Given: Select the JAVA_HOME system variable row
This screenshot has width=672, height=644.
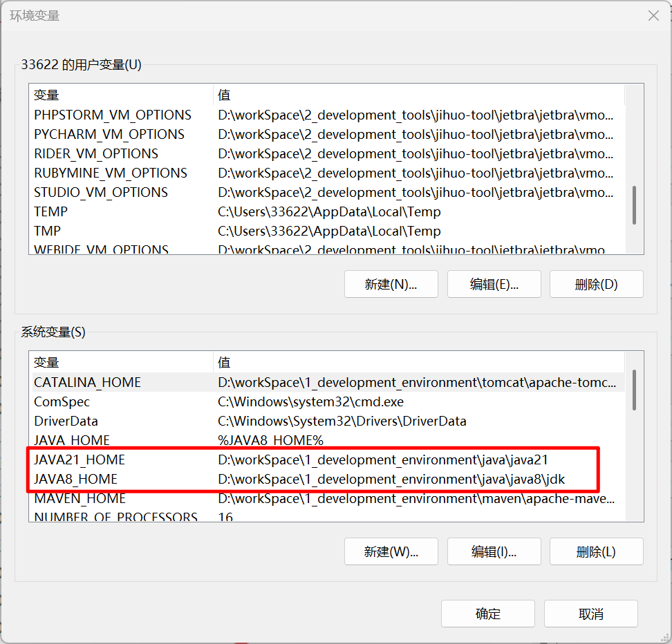Looking at the screenshot, I should click(72, 440).
